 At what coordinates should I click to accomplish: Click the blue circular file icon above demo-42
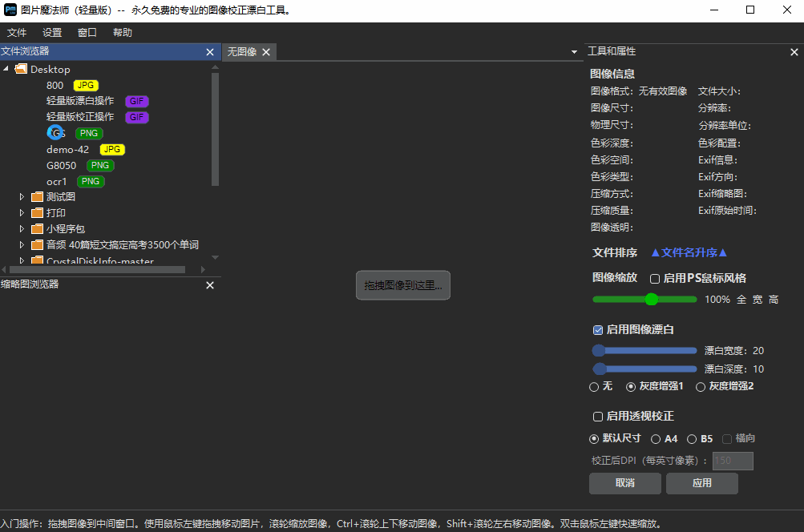click(55, 133)
